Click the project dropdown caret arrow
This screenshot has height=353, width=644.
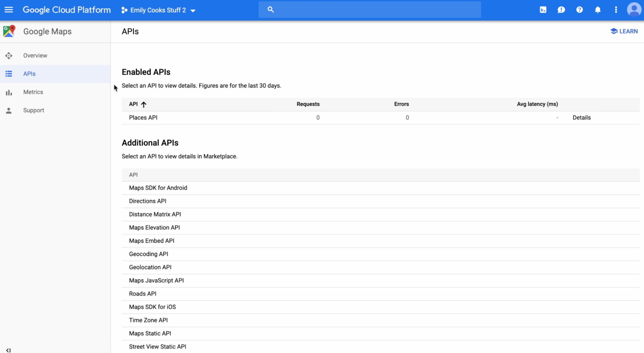pos(193,11)
